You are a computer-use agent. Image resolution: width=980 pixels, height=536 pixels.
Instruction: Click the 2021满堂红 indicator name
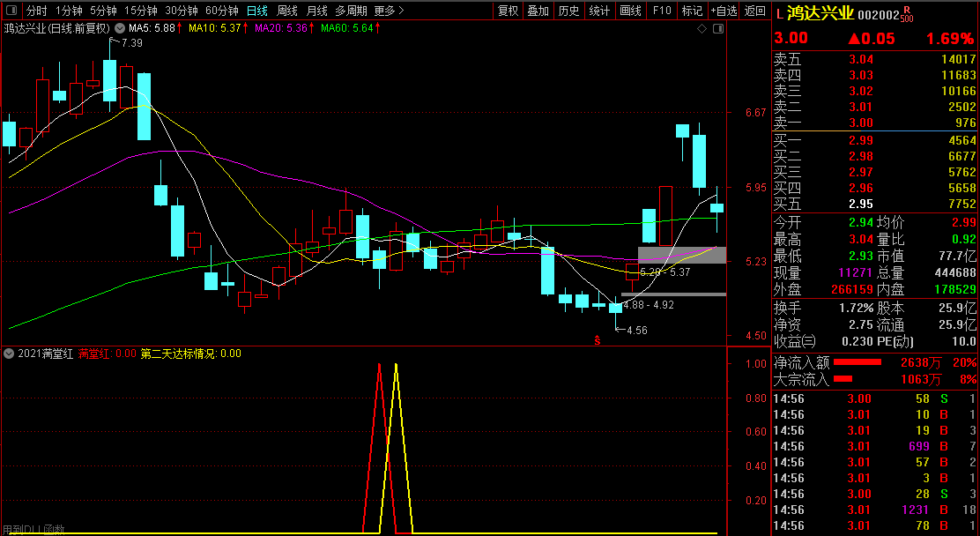coord(45,354)
